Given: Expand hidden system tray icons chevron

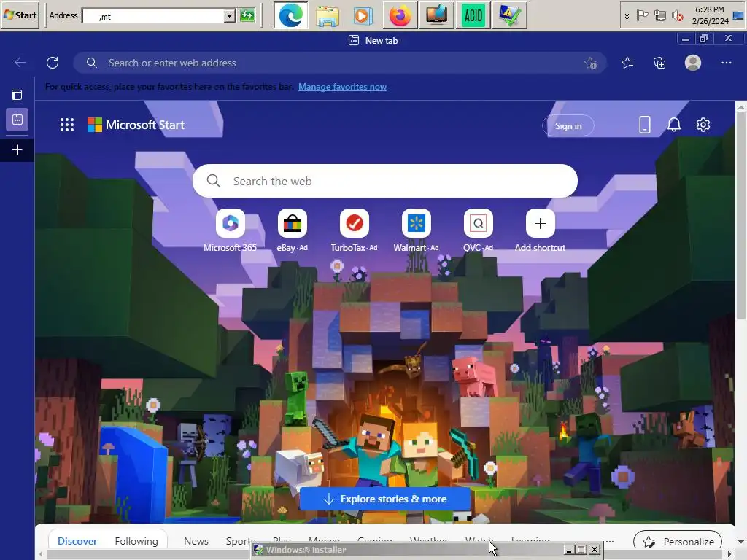Looking at the screenshot, I should (x=627, y=16).
